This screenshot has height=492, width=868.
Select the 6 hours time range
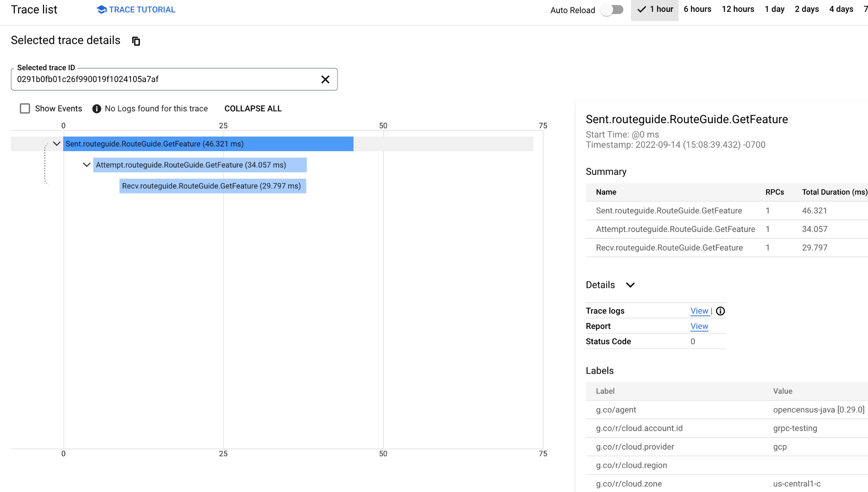coord(697,9)
